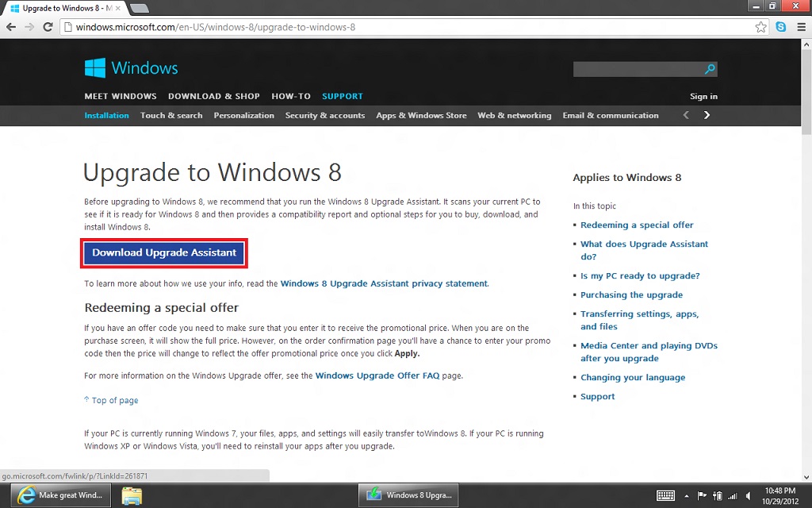Open the Chrome menu hamburger icon
The width and height of the screenshot is (812, 508).
click(x=799, y=27)
